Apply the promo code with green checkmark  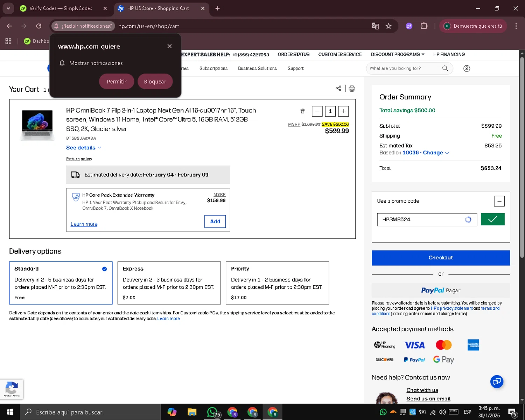point(492,219)
